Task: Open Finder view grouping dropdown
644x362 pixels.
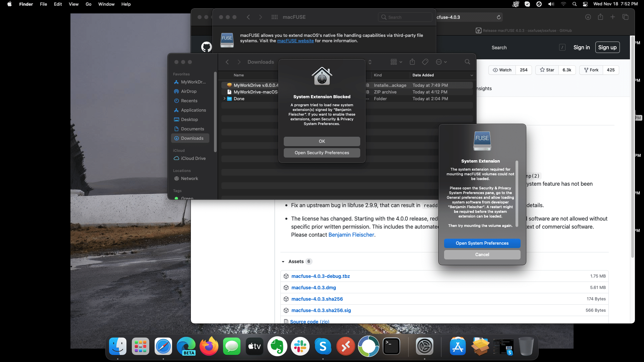Action: (x=396, y=62)
